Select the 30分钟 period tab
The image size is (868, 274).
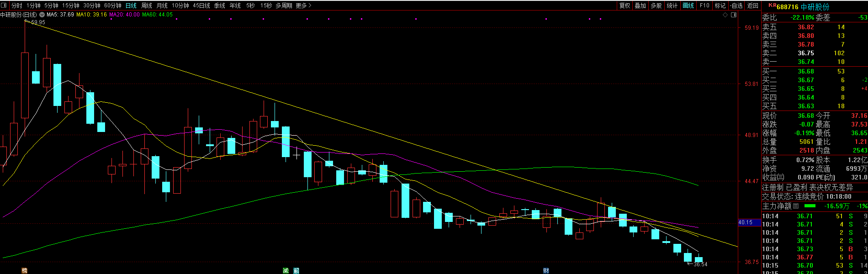tap(92, 5)
